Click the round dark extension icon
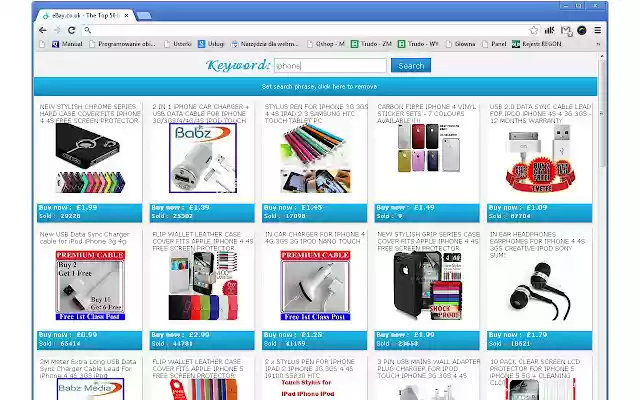 pyautogui.click(x=582, y=30)
